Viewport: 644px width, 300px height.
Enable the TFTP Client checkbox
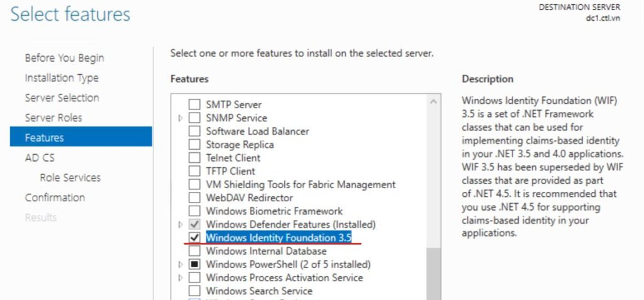(x=195, y=171)
